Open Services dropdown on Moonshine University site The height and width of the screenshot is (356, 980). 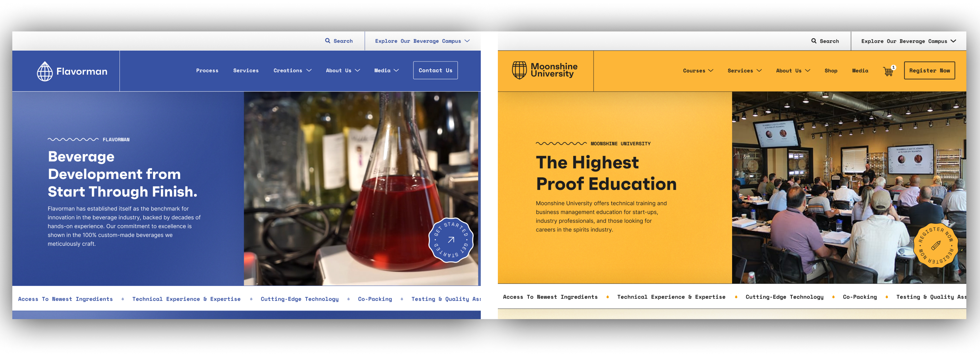[x=744, y=71]
